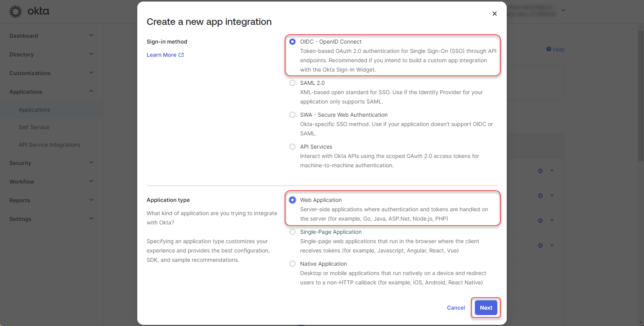Click the second gear icon in the list

click(x=540, y=196)
